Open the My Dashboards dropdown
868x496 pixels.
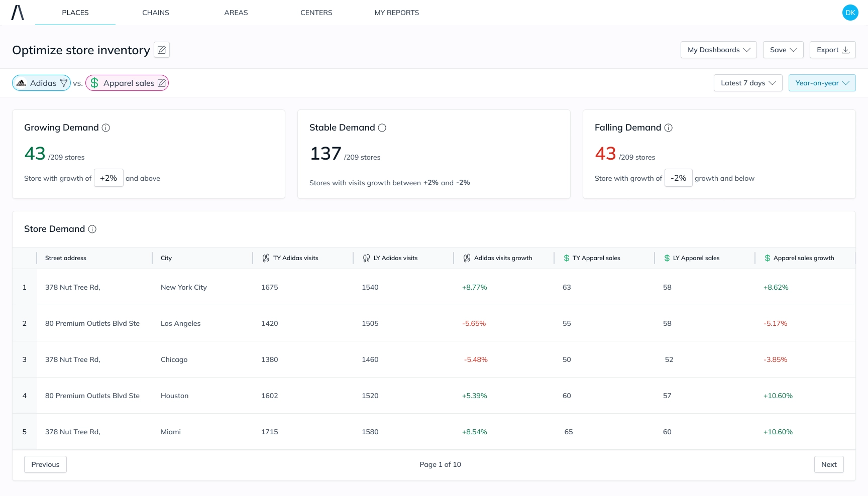point(719,50)
